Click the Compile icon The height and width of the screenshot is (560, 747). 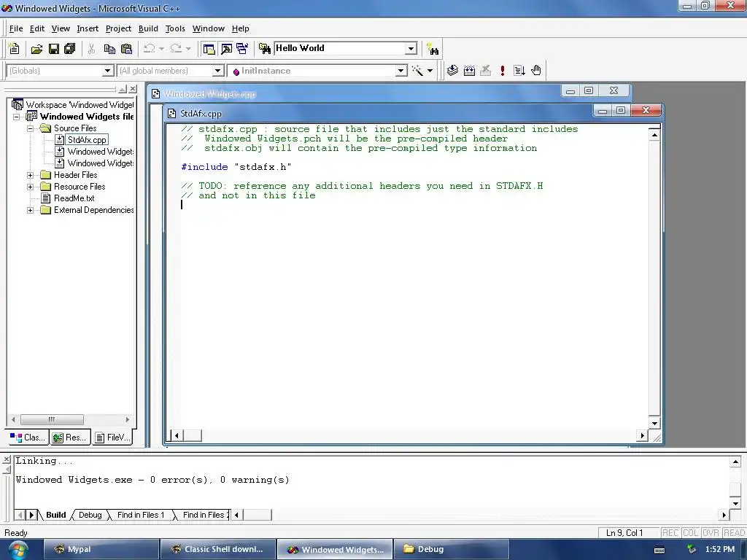point(452,71)
